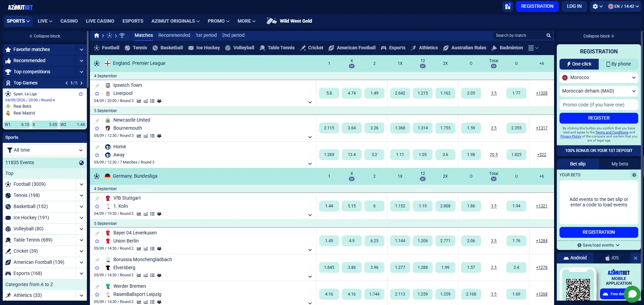The image size is (644, 305).
Task: Favorite Werder Bremen vs RasenBallsport Leipzig
Action: [x=97, y=295]
